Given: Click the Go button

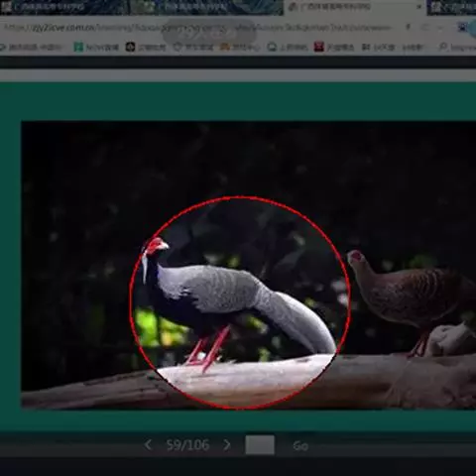Looking at the screenshot, I should (300, 446).
